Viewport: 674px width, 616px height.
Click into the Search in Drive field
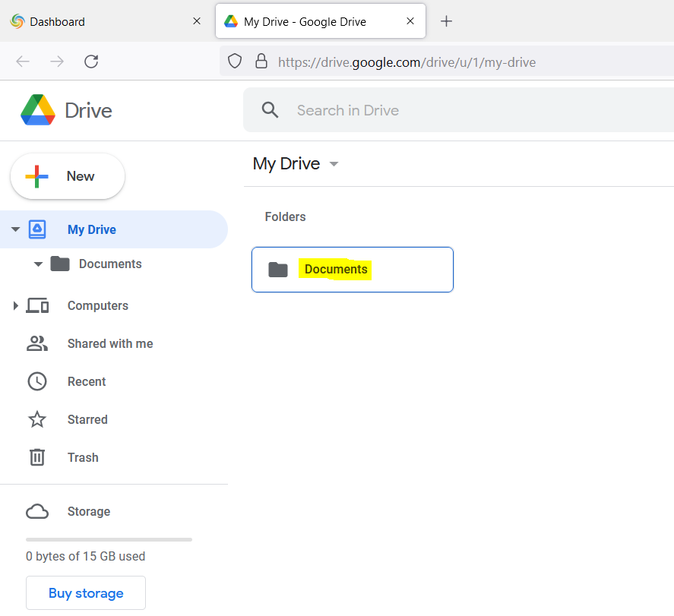[x=456, y=110]
